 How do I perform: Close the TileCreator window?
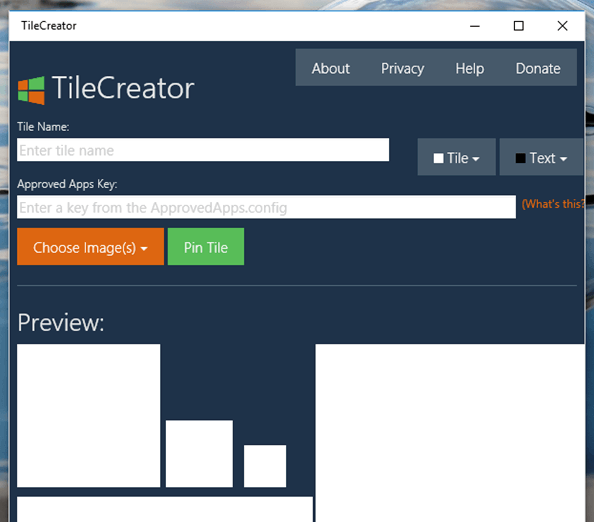click(x=563, y=26)
